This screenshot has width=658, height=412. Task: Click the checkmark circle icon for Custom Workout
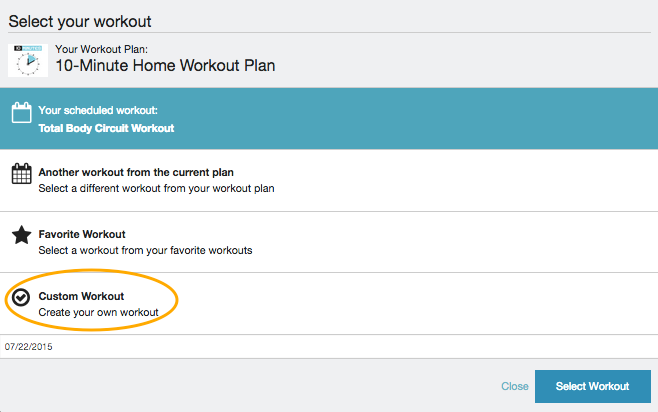[x=21, y=297]
